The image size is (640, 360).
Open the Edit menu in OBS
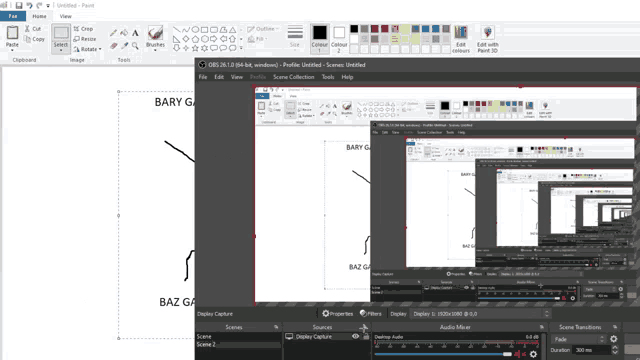coord(219,77)
